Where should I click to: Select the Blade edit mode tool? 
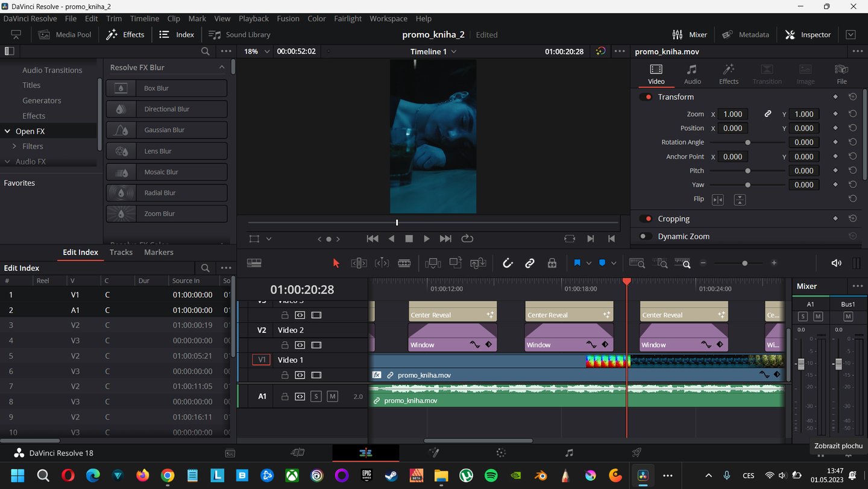click(404, 263)
